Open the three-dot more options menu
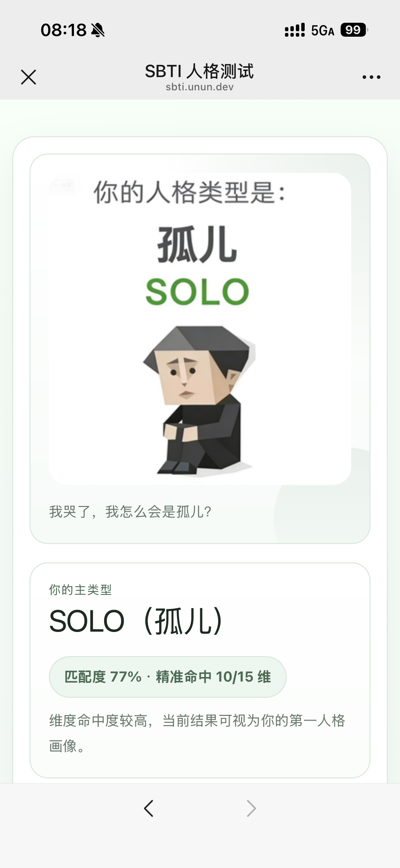The height and width of the screenshot is (868, 400). [x=371, y=77]
